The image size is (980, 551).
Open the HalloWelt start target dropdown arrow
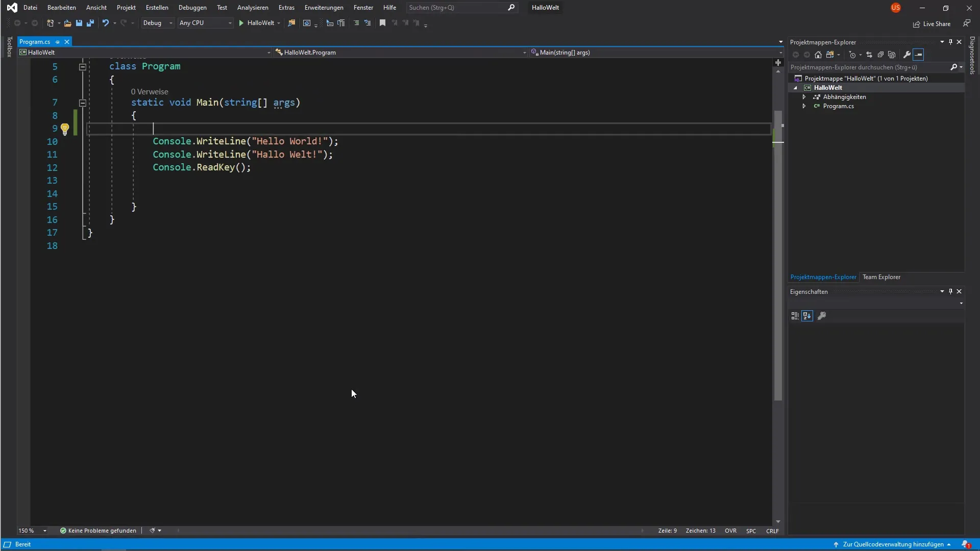279,23
